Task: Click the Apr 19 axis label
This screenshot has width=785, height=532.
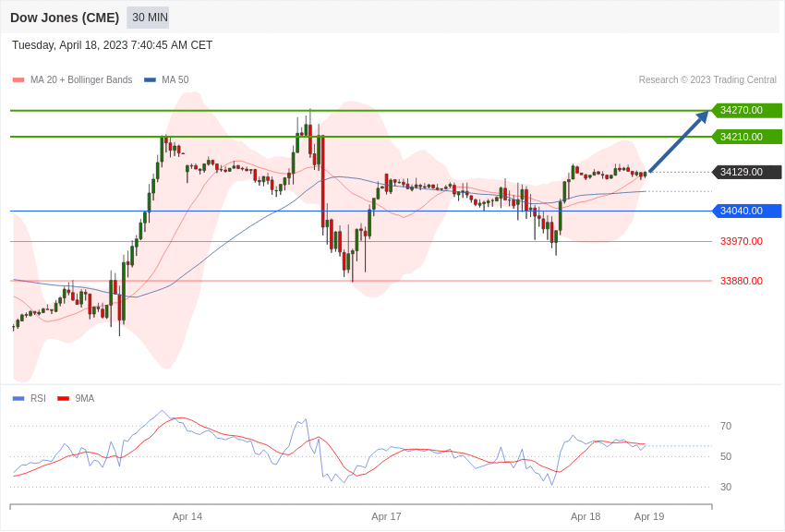Action: pos(649,516)
